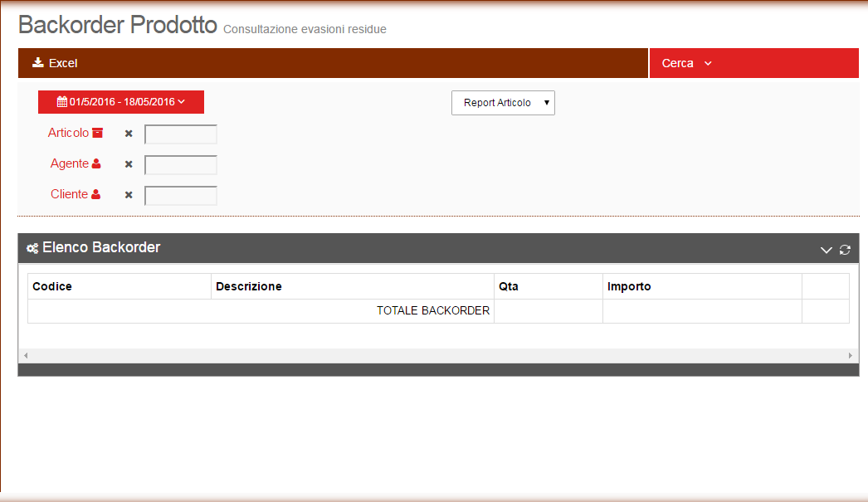Click the Codice column header
Screen dimensions: 868x502
pyautogui.click(x=52, y=286)
